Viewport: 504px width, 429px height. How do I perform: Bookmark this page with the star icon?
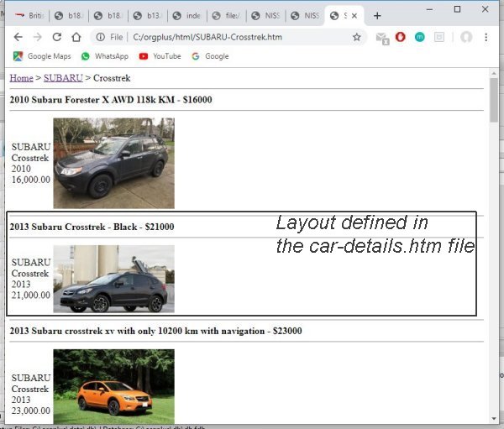coord(356,37)
